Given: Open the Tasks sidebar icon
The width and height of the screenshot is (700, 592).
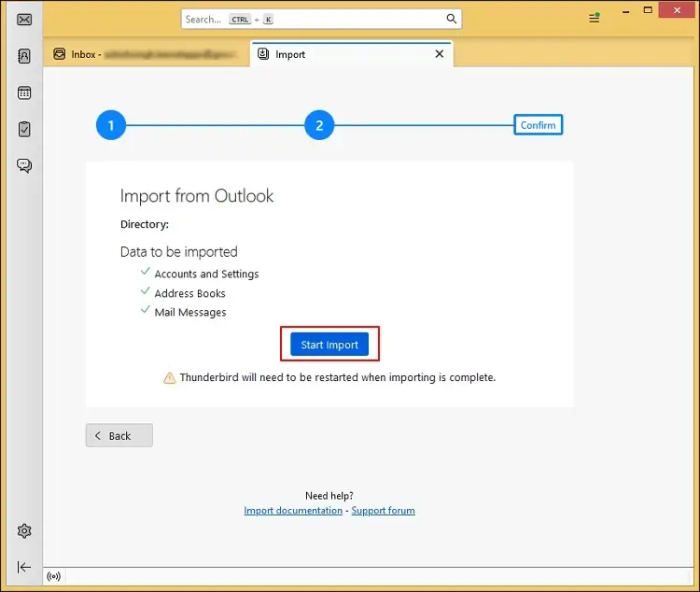Looking at the screenshot, I should pos(24,129).
